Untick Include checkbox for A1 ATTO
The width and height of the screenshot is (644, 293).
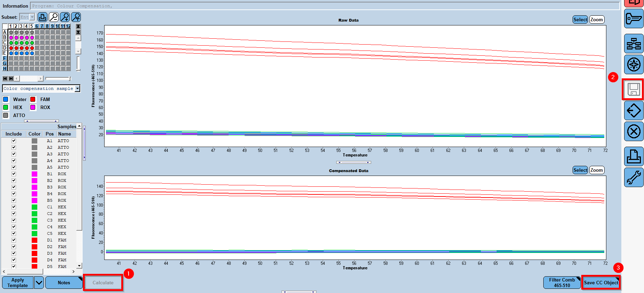(x=14, y=141)
